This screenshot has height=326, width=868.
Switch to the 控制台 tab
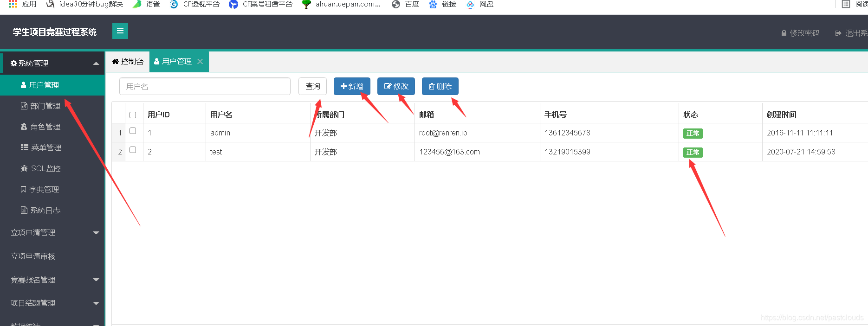coord(128,62)
